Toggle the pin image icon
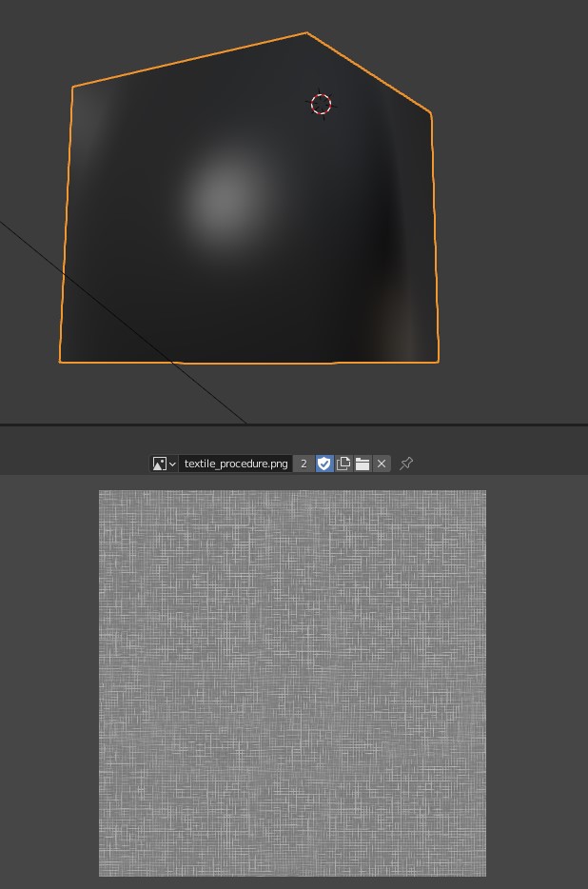The image size is (588, 889). pos(406,464)
